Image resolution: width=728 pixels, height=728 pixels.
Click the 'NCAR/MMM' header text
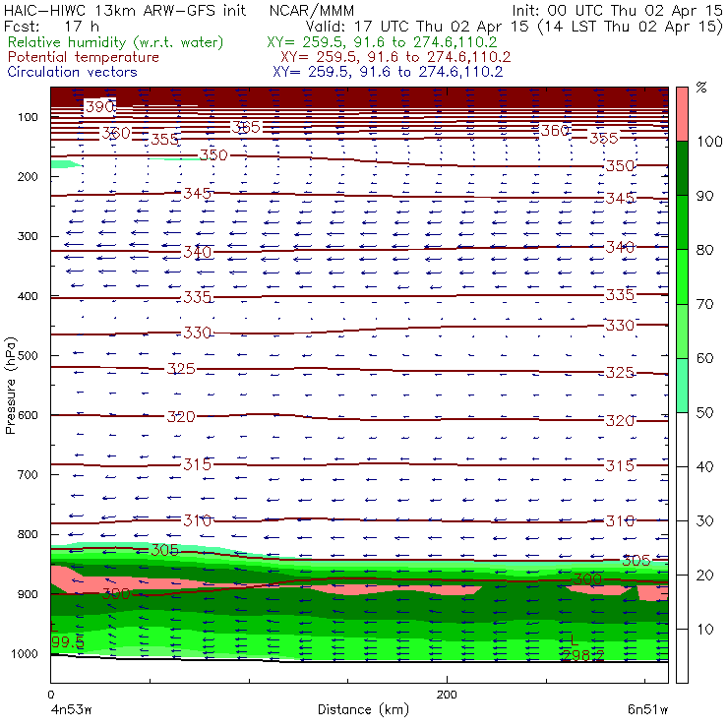[x=311, y=11]
